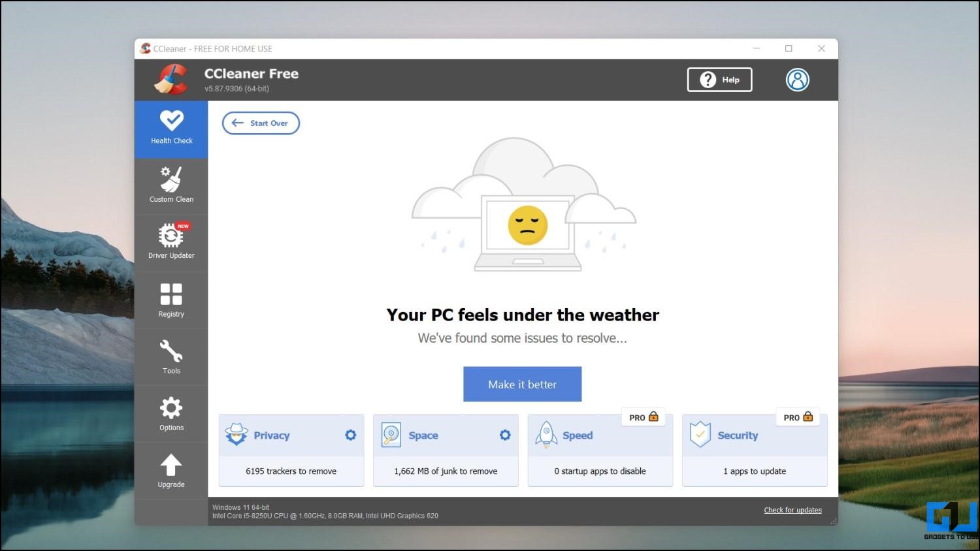Click the Check for updates link

pos(792,510)
